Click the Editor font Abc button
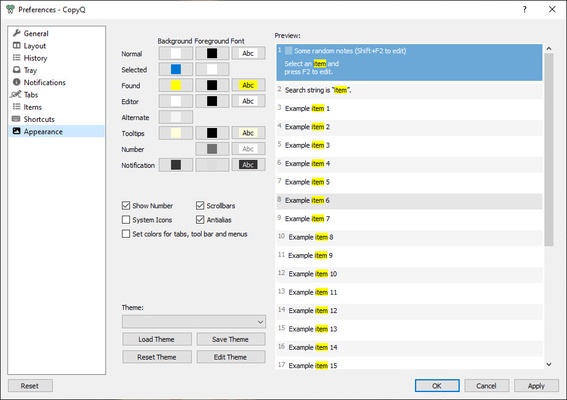 [248, 101]
